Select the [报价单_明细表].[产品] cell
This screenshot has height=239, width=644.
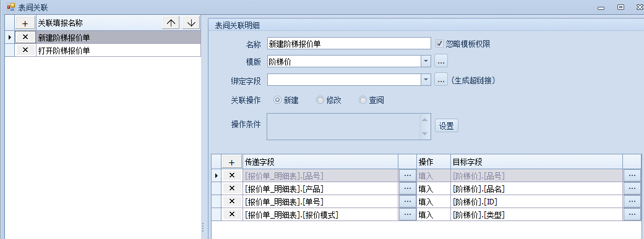click(x=320, y=188)
